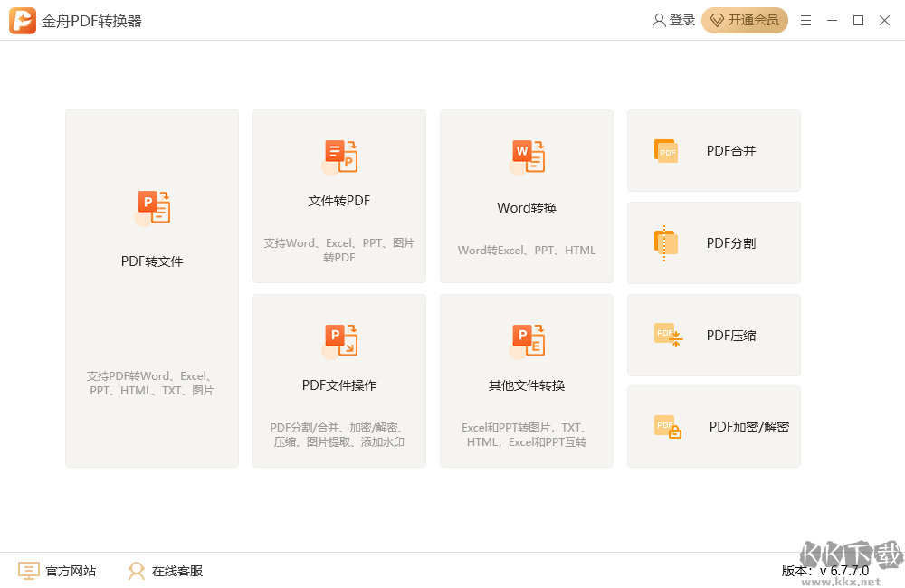This screenshot has width=905, height=588.
Task: Click description 支持Word、Excel、PPT、图片转PDF
Action: 339,250
